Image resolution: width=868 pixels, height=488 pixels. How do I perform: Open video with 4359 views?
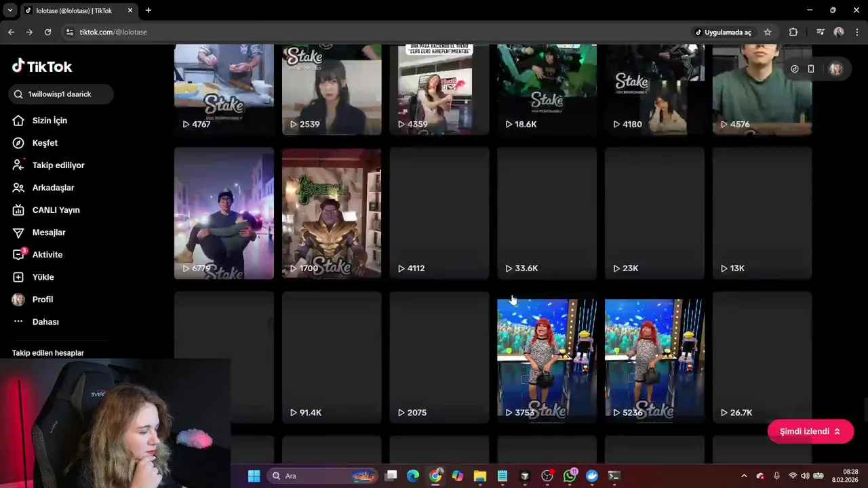439,89
